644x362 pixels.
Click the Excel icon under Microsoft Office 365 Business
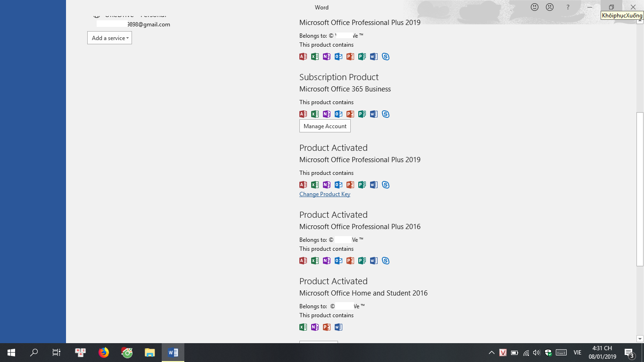click(315, 114)
